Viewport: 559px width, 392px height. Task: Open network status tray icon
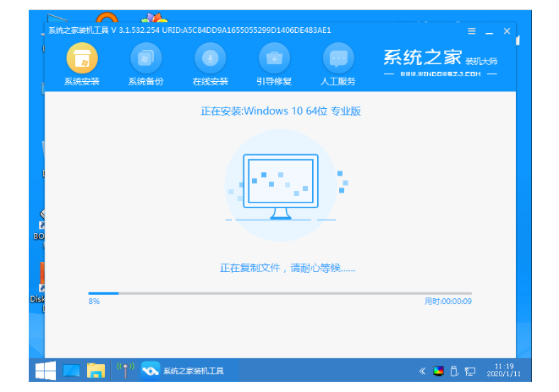(x=470, y=371)
